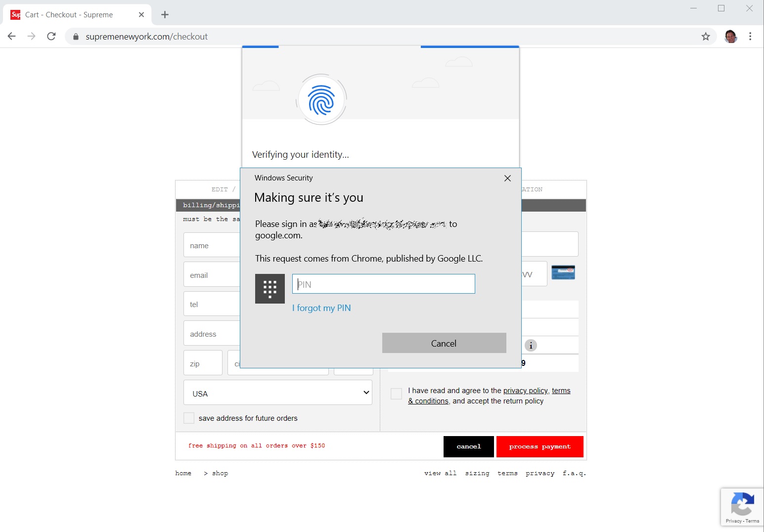Screen dimensions: 764x532
Task: Check the agree to terms checkbox
Action: [x=396, y=394]
